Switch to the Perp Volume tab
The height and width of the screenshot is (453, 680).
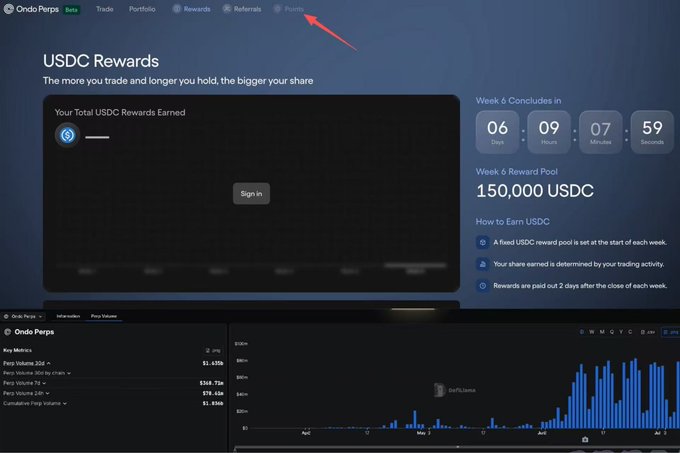point(104,316)
